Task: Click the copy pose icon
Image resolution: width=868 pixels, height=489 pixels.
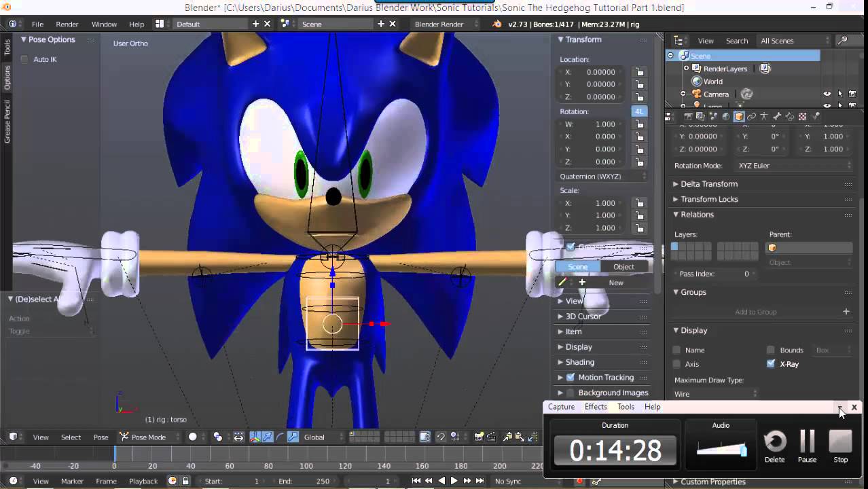Action: pyautogui.click(x=508, y=437)
